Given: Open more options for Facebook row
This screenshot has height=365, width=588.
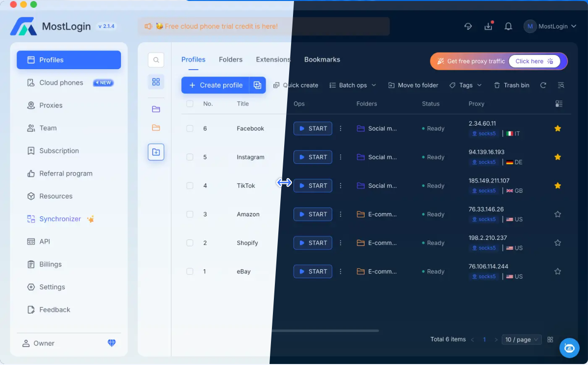Looking at the screenshot, I should pos(341,129).
